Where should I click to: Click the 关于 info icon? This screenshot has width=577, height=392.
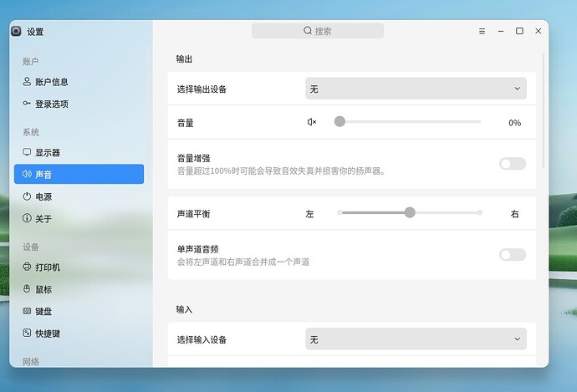27,218
